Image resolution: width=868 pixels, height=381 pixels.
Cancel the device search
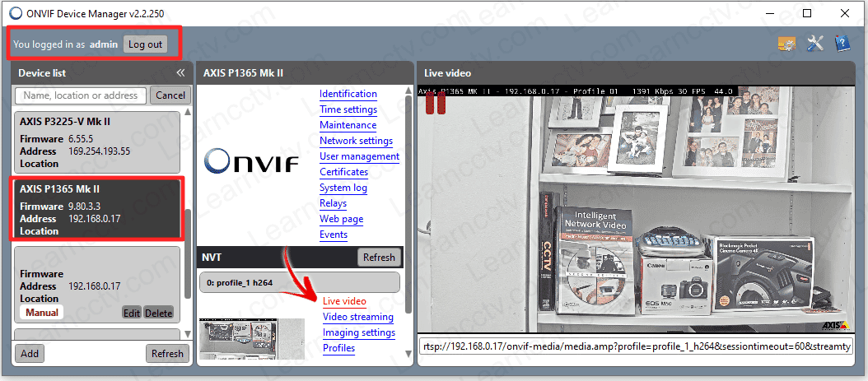point(170,95)
